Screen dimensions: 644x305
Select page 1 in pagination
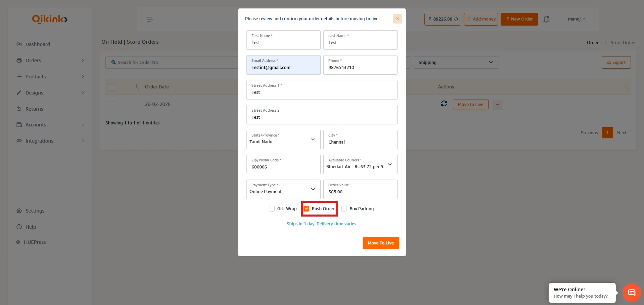coord(607,133)
